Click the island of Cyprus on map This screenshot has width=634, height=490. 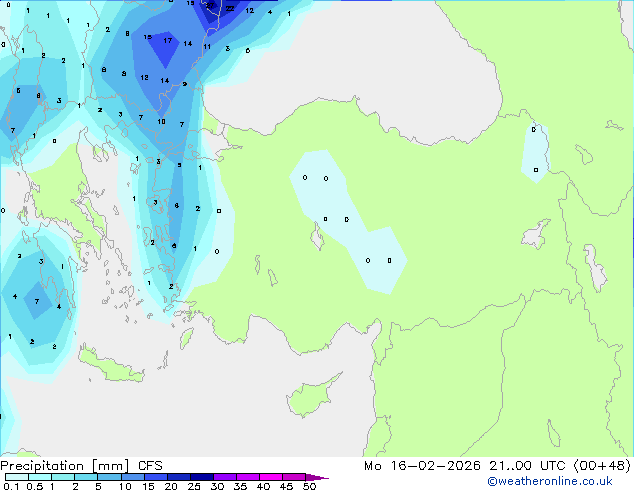[311, 397]
